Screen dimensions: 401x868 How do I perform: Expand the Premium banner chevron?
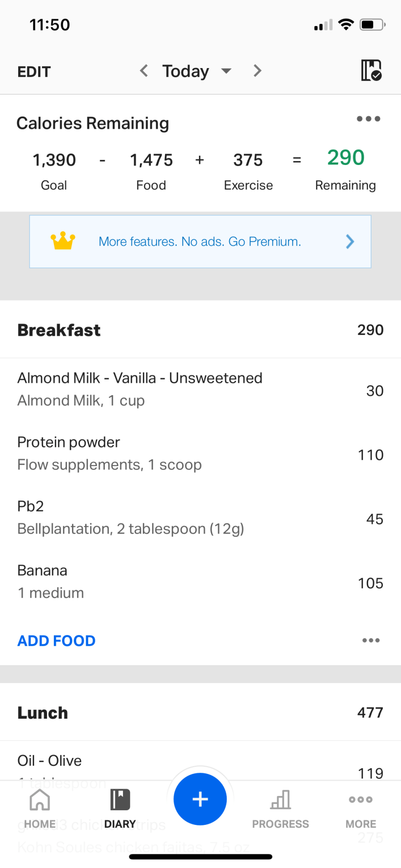point(350,241)
